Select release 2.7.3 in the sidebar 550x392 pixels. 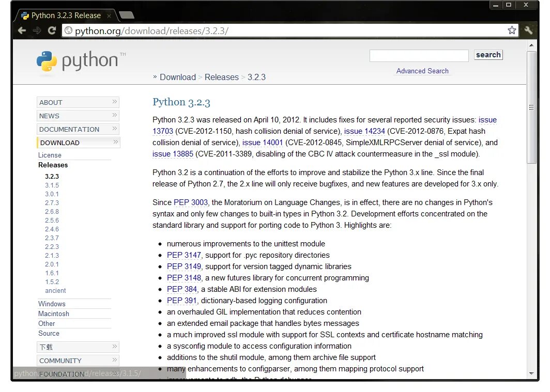[52, 203]
